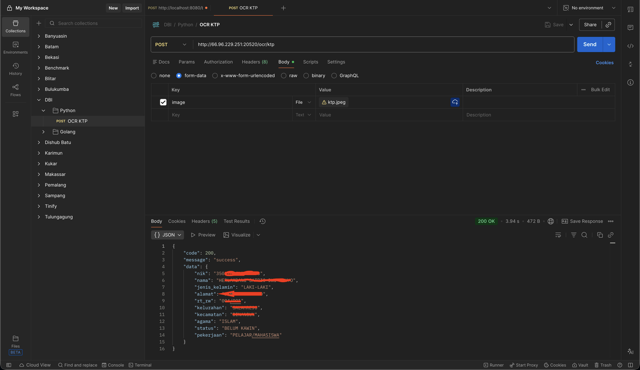Open the Flows sidebar panel

[x=16, y=90]
